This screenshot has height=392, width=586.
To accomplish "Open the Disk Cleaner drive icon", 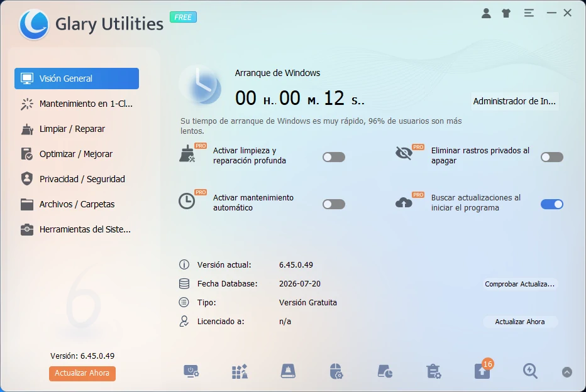I will click(288, 371).
